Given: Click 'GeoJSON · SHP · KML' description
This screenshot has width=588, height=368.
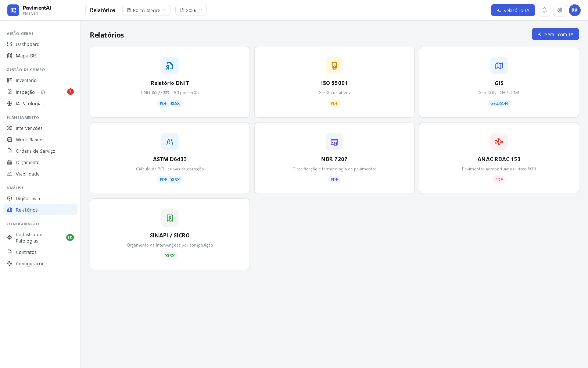Looking at the screenshot, I should (499, 93).
